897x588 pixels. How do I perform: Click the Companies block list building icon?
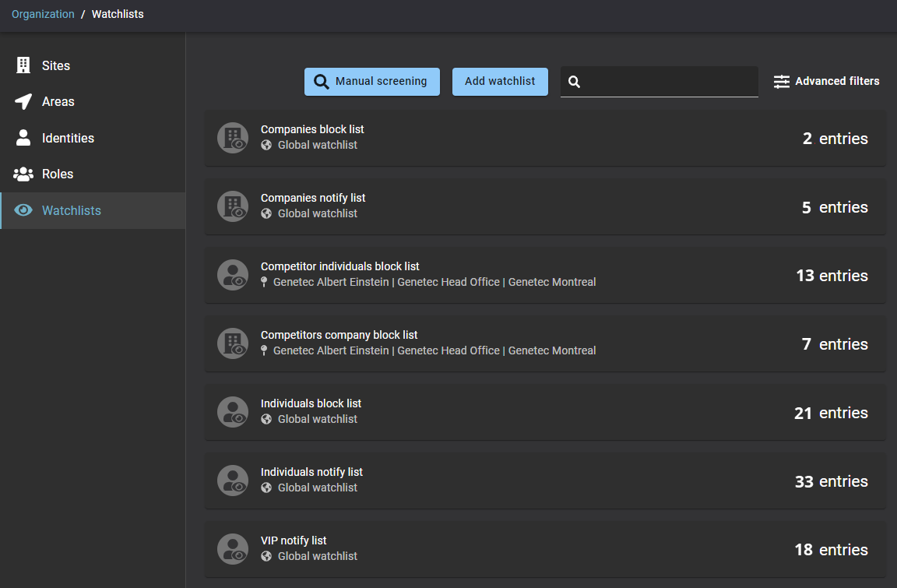pyautogui.click(x=233, y=139)
